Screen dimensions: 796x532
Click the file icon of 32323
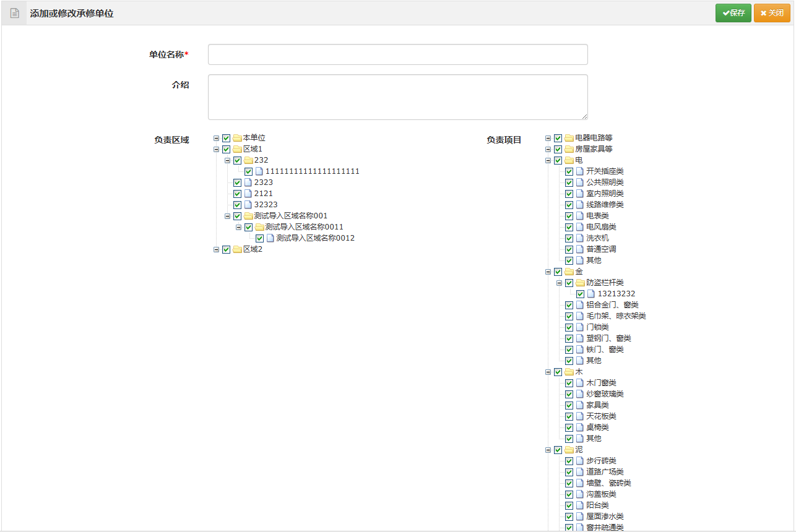point(248,205)
